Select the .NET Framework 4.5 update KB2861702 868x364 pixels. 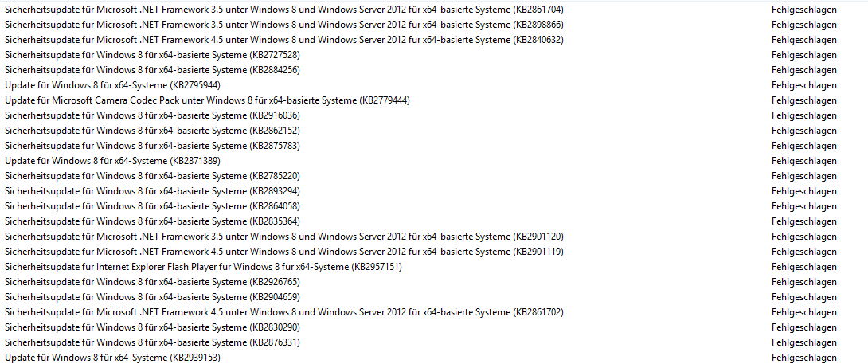click(283, 312)
